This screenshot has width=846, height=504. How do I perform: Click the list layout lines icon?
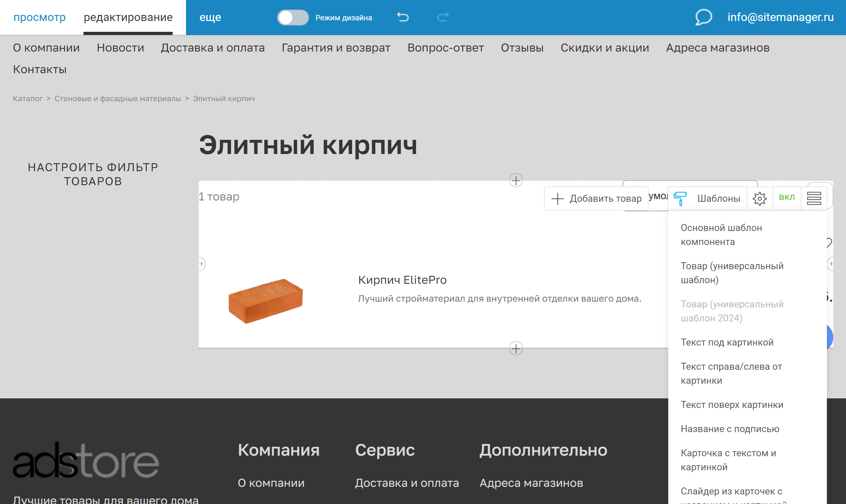(814, 198)
